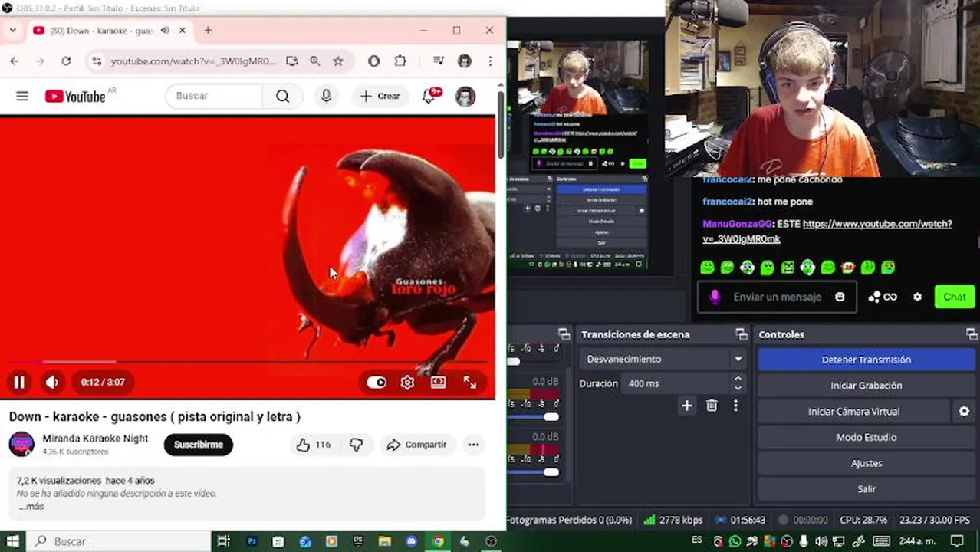Remove transition with the trash icon
Image resolution: width=980 pixels, height=552 pixels.
tap(712, 406)
